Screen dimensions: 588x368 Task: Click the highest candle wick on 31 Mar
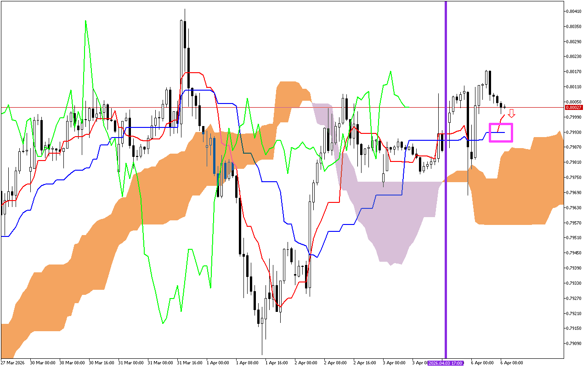click(185, 9)
